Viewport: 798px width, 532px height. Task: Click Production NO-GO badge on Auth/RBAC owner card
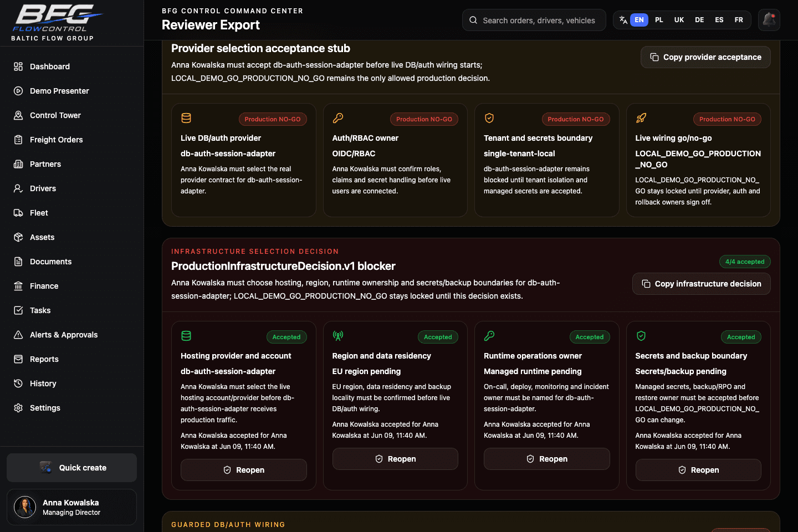coord(424,119)
